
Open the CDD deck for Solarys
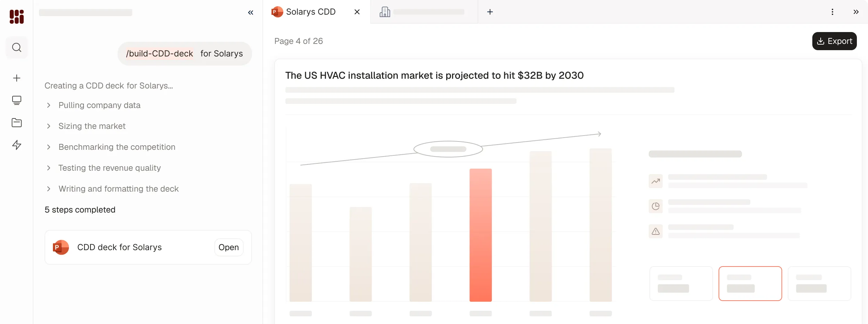click(x=229, y=247)
